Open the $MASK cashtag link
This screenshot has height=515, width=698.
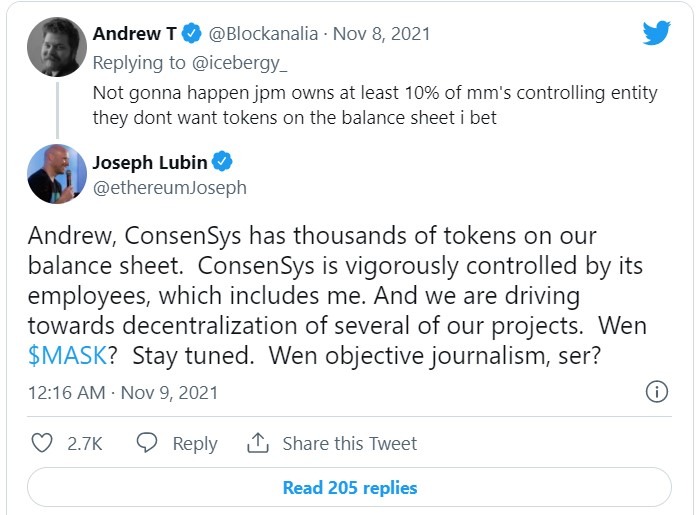65,356
